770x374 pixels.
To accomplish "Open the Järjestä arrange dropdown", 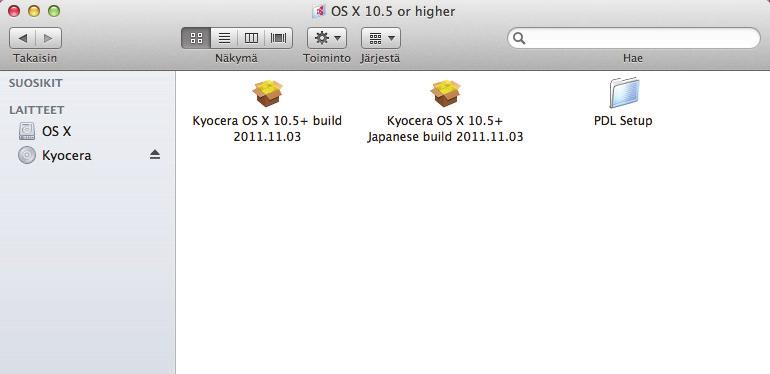I will click(381, 38).
